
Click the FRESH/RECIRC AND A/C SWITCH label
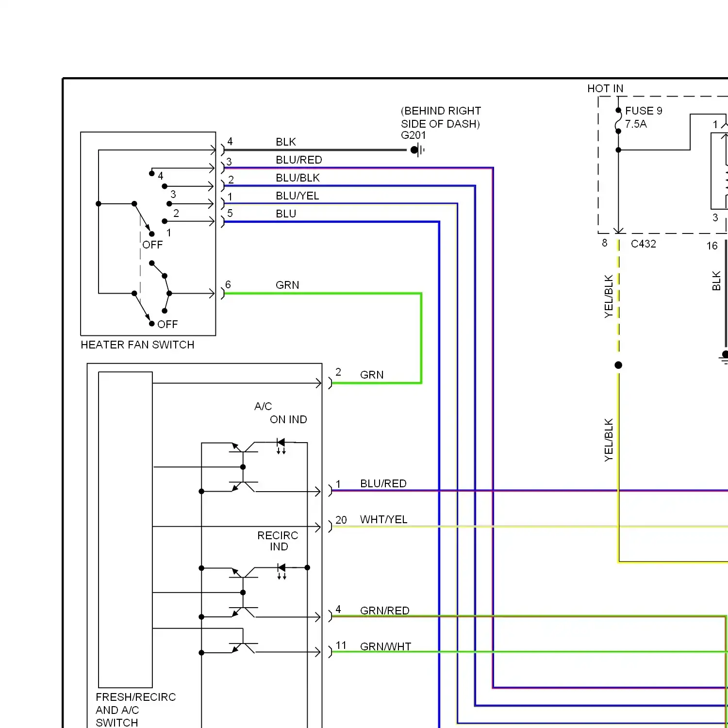135,710
